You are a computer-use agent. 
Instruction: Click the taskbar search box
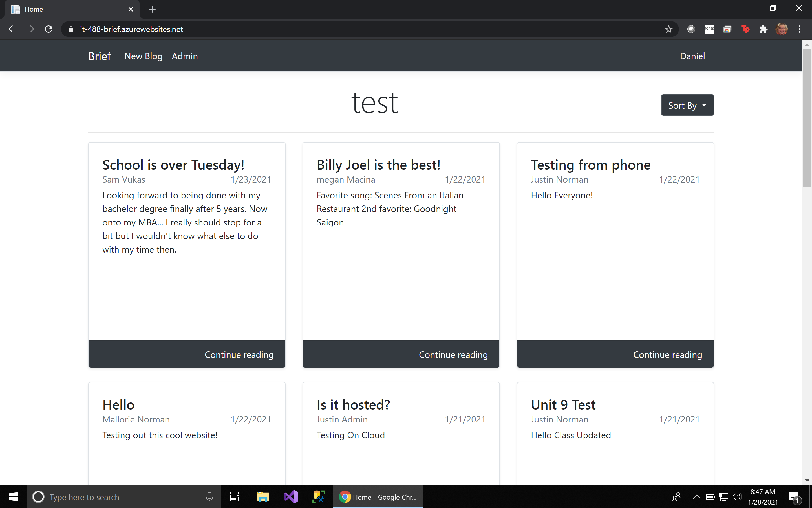tap(124, 497)
